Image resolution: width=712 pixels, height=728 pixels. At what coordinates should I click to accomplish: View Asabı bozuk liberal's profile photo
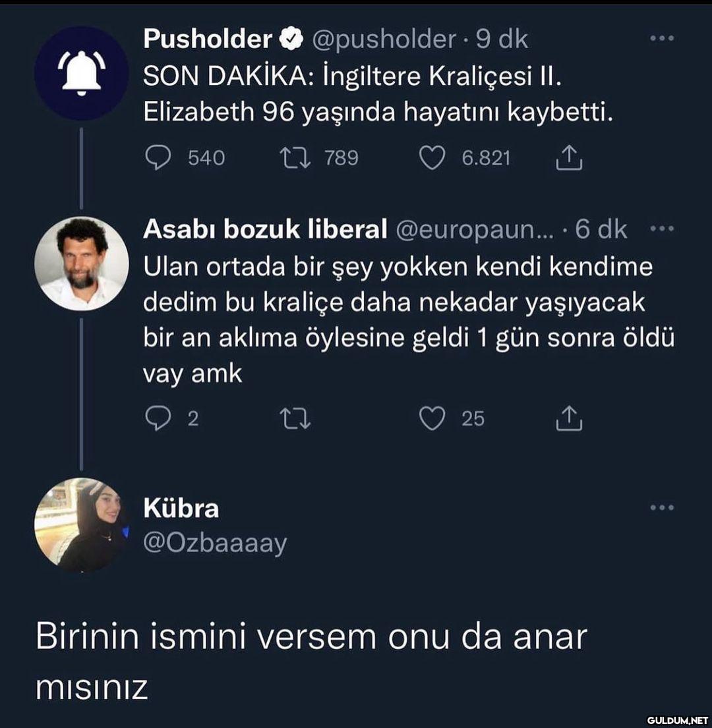click(81, 264)
